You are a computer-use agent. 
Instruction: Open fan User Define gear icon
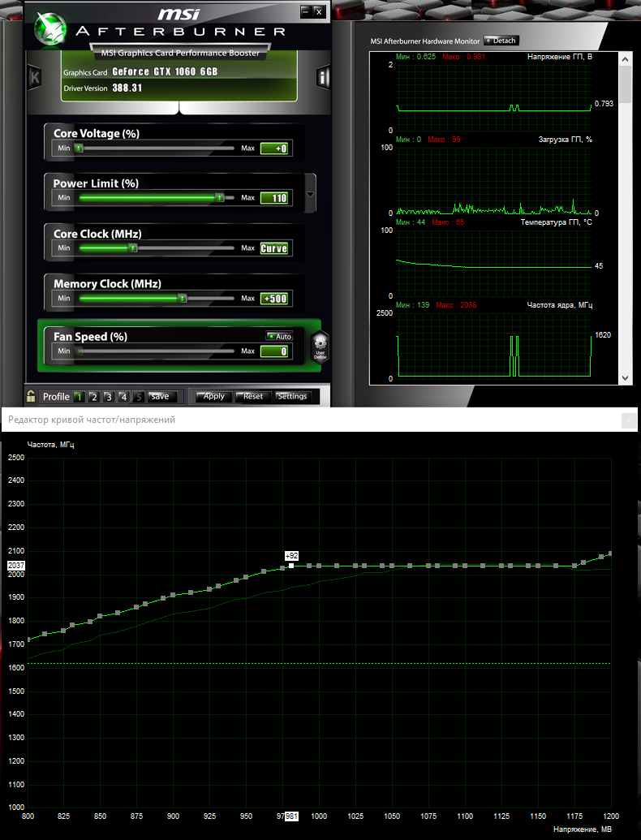[x=320, y=346]
